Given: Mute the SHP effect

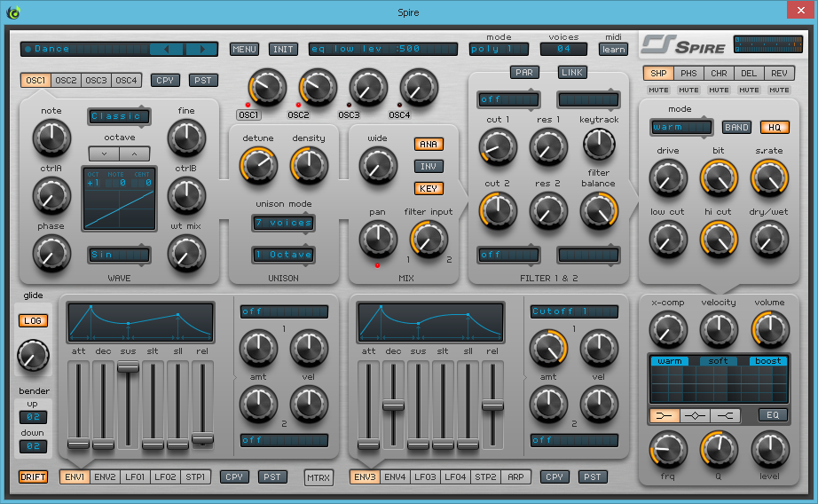Looking at the screenshot, I should point(658,91).
